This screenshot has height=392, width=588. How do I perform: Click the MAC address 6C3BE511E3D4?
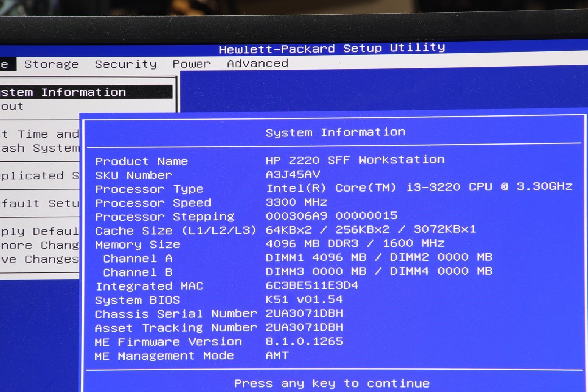click(312, 285)
